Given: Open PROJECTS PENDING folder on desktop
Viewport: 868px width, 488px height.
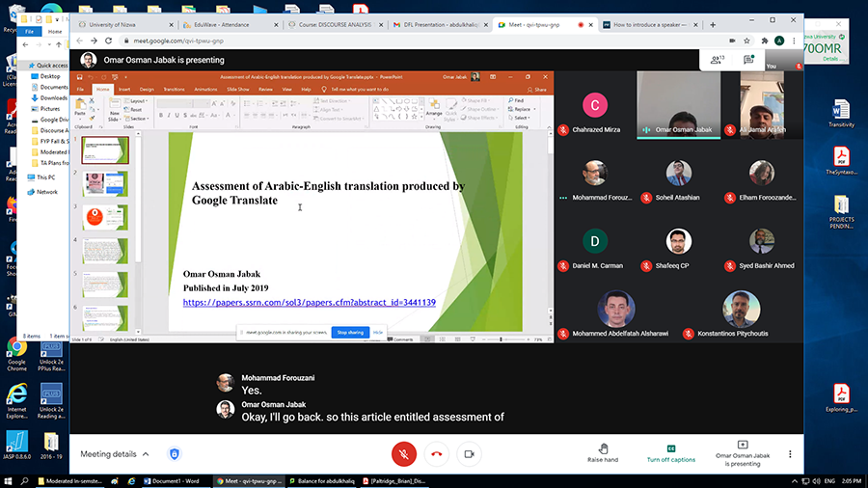Looking at the screenshot, I should (841, 212).
